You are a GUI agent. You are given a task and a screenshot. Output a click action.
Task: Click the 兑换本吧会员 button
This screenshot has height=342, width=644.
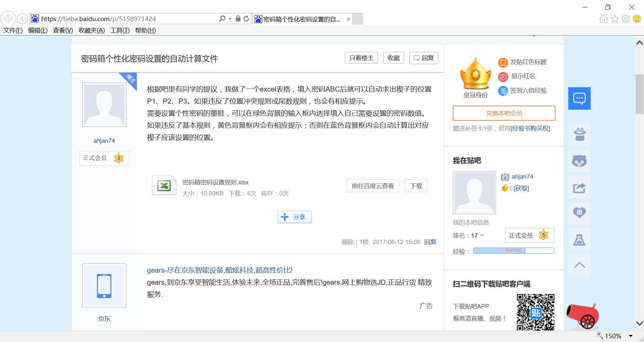504,113
